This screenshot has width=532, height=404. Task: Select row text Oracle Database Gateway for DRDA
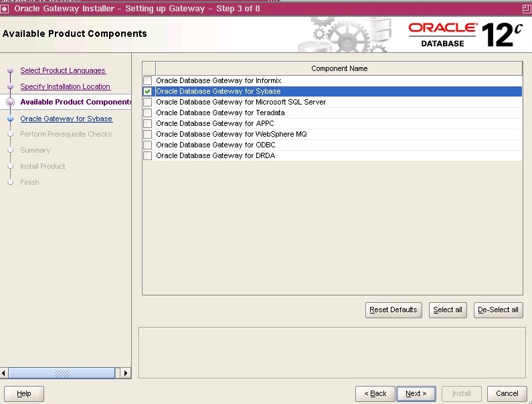coord(215,155)
